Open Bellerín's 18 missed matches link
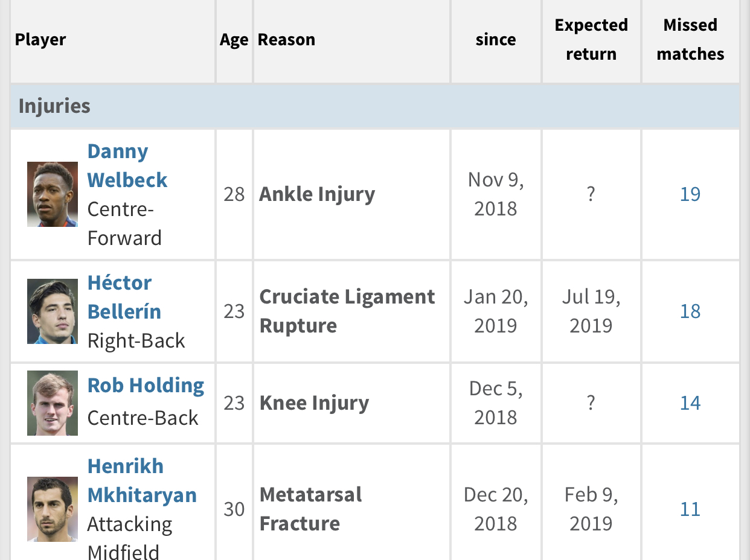Viewport: 750px width, 560px height. [x=690, y=311]
